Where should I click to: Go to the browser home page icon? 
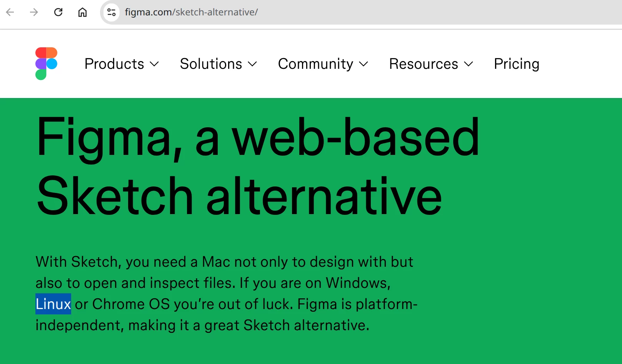point(82,12)
